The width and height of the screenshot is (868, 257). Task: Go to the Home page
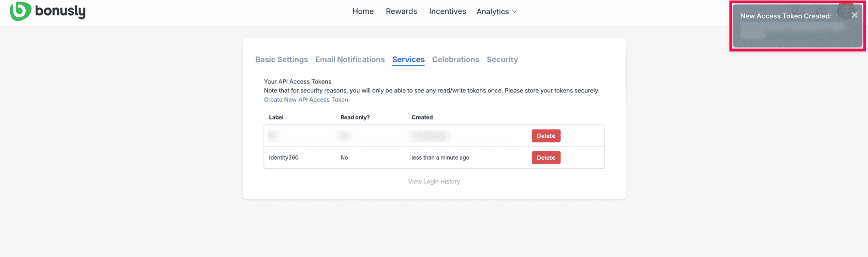tap(363, 11)
